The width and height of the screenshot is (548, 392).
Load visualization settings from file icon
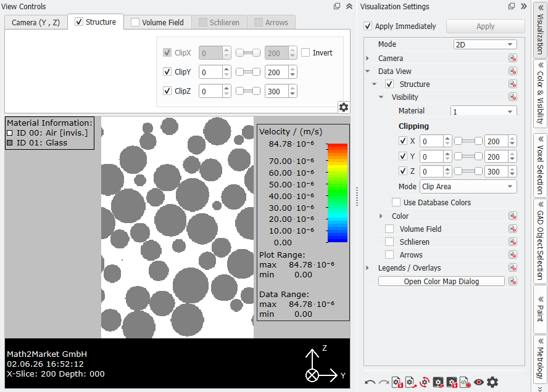410,383
